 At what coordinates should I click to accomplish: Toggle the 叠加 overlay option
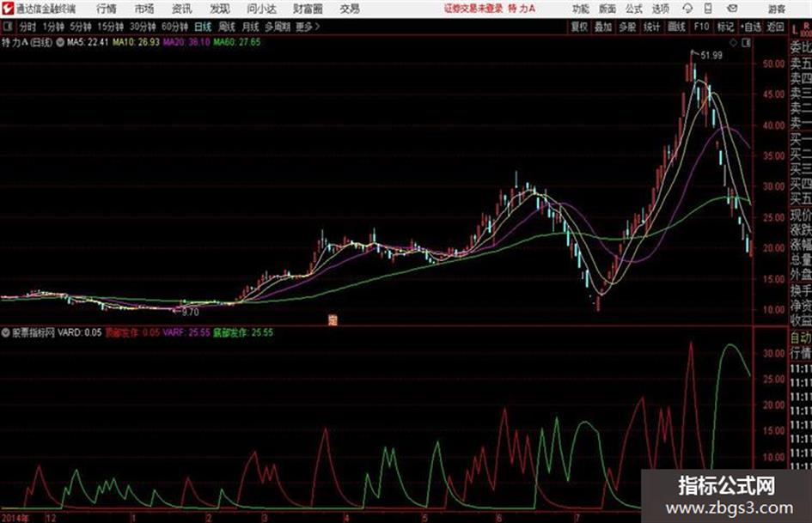603,27
